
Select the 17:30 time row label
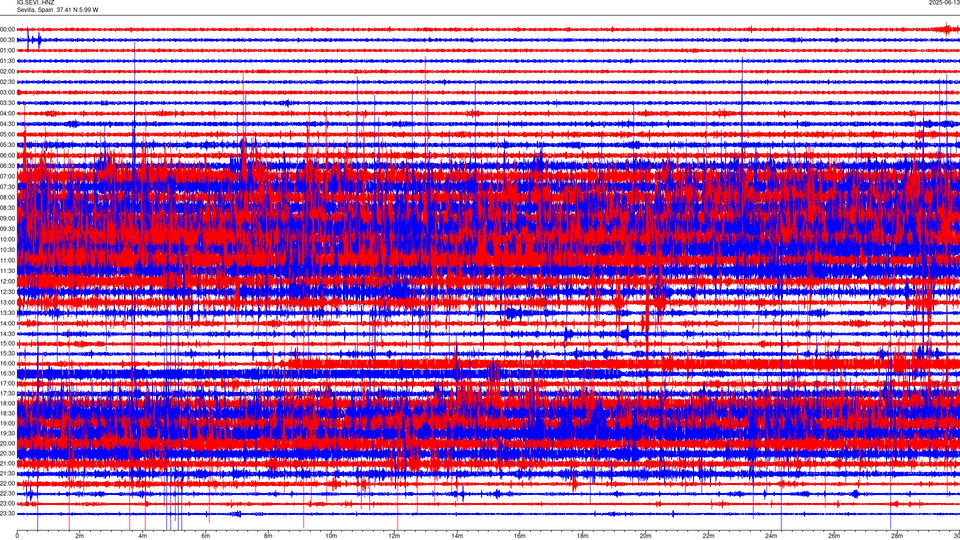click(x=7, y=394)
